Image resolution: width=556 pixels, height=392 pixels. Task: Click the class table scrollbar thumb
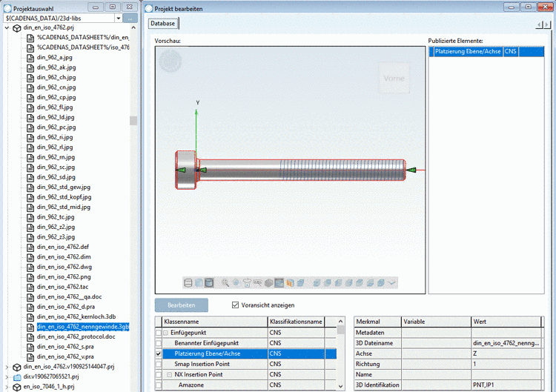[340, 330]
